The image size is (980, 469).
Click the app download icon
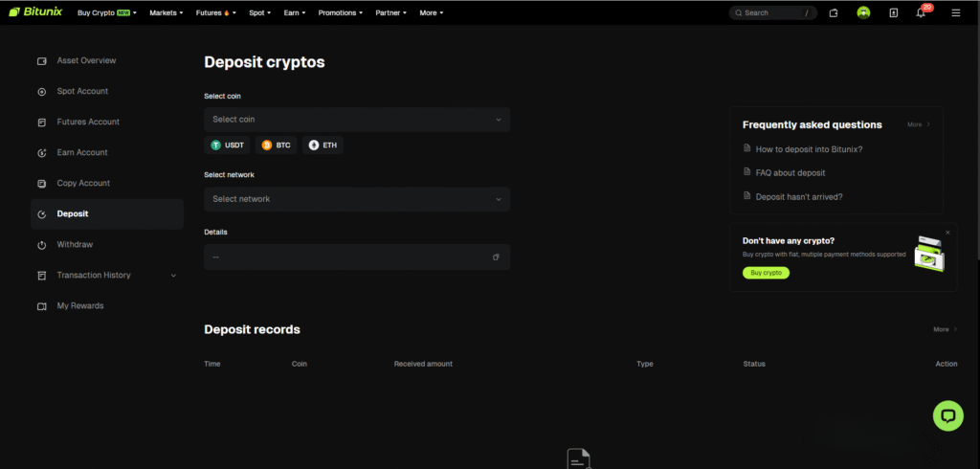tap(893, 13)
